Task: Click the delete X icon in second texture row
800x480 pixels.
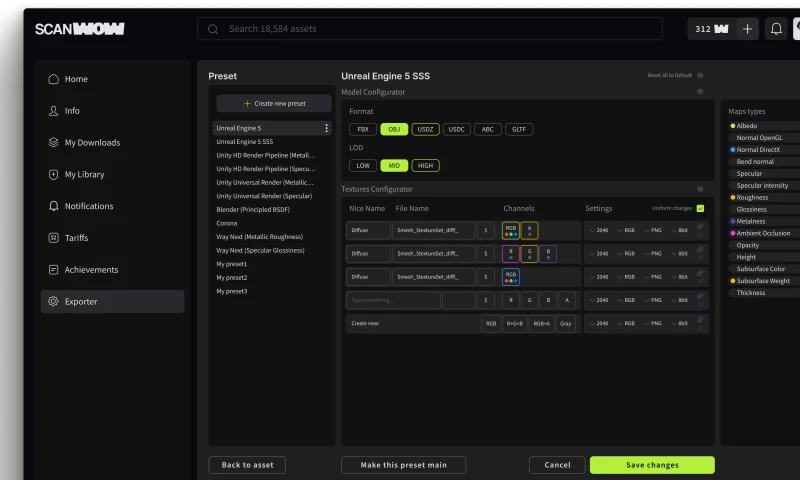Action: pos(700,258)
